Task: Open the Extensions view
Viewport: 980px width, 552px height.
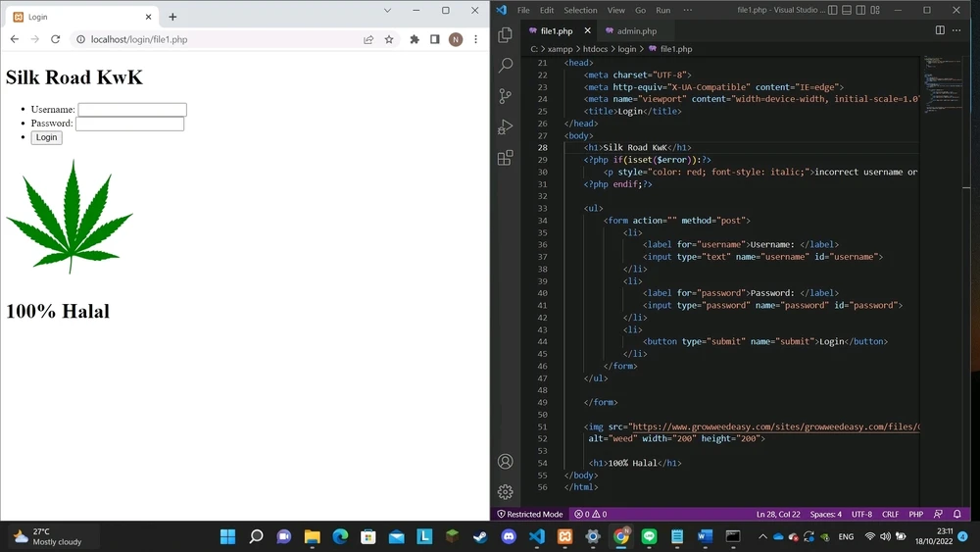Action: tap(506, 157)
